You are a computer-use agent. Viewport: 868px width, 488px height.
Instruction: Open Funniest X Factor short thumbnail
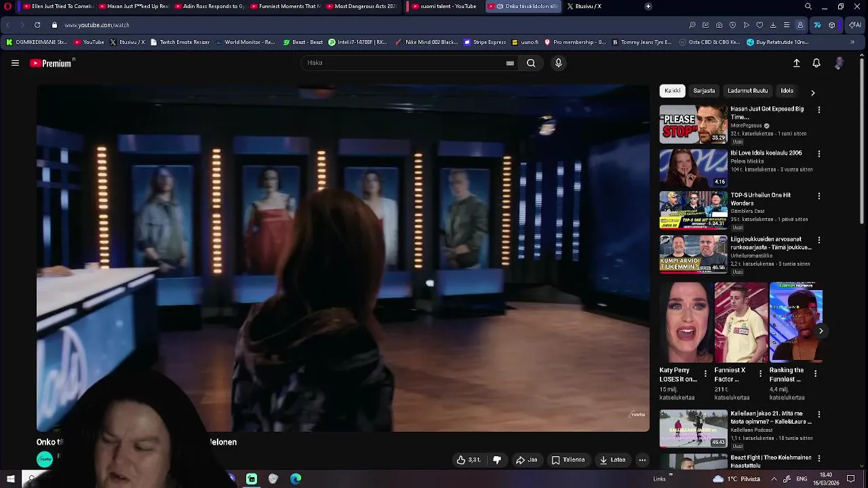[x=741, y=323]
